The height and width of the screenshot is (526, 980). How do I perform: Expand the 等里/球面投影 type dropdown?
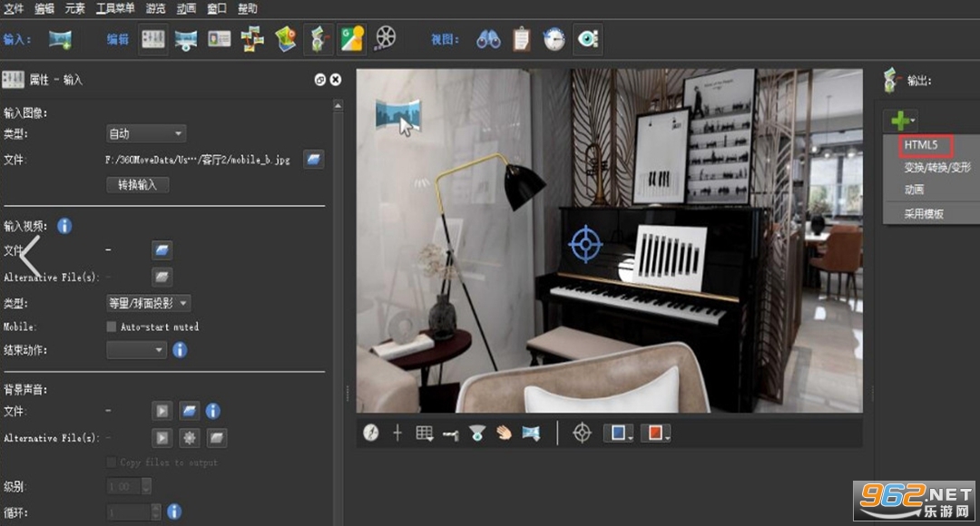pyautogui.click(x=149, y=303)
